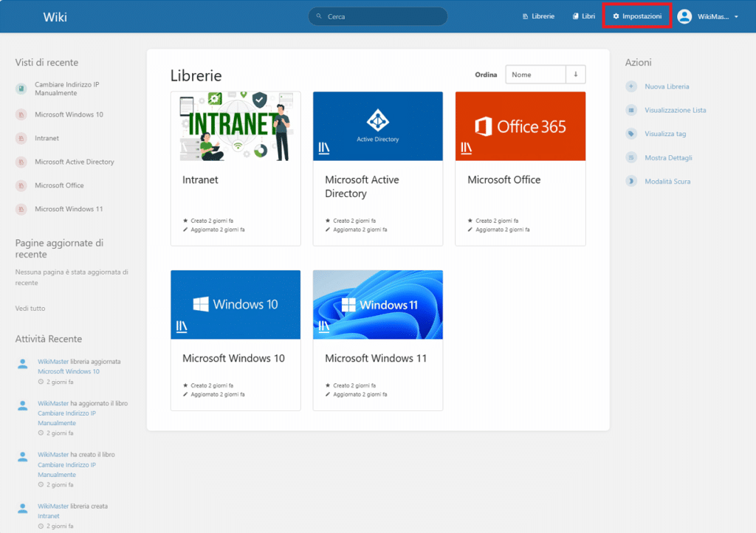Click icon beside recent Microsoft Windows 10
This screenshot has width=756, height=533.
(x=21, y=114)
